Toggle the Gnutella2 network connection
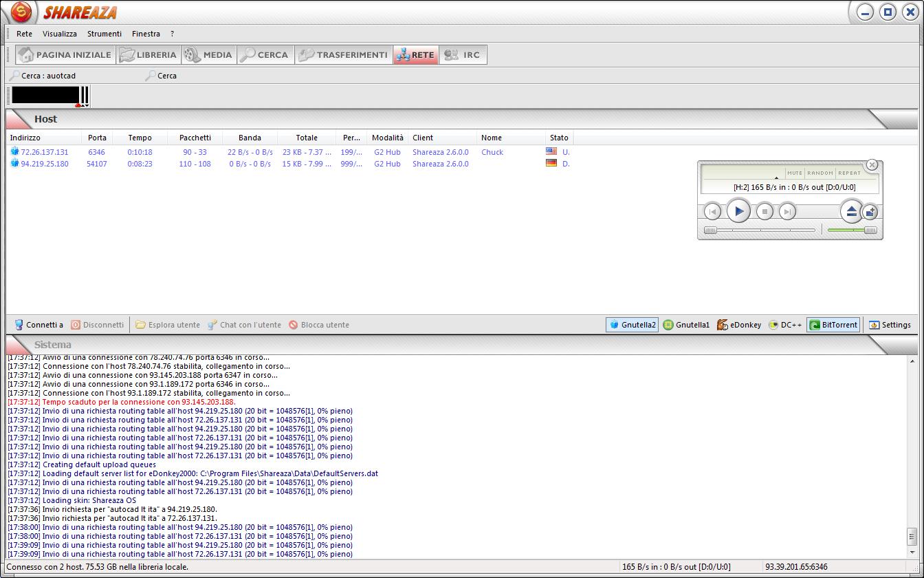The height and width of the screenshot is (578, 924). pos(632,325)
